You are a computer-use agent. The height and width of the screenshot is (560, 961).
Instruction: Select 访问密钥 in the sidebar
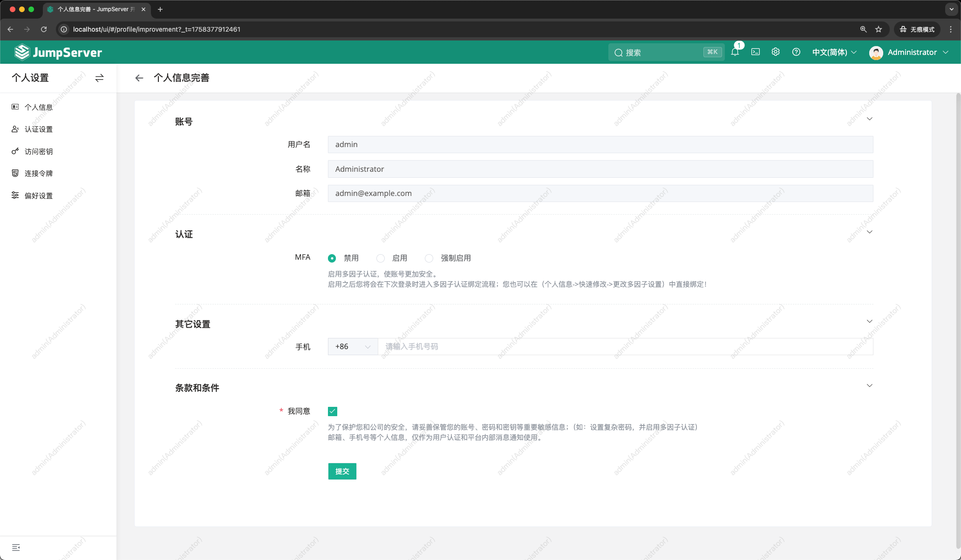(39, 151)
